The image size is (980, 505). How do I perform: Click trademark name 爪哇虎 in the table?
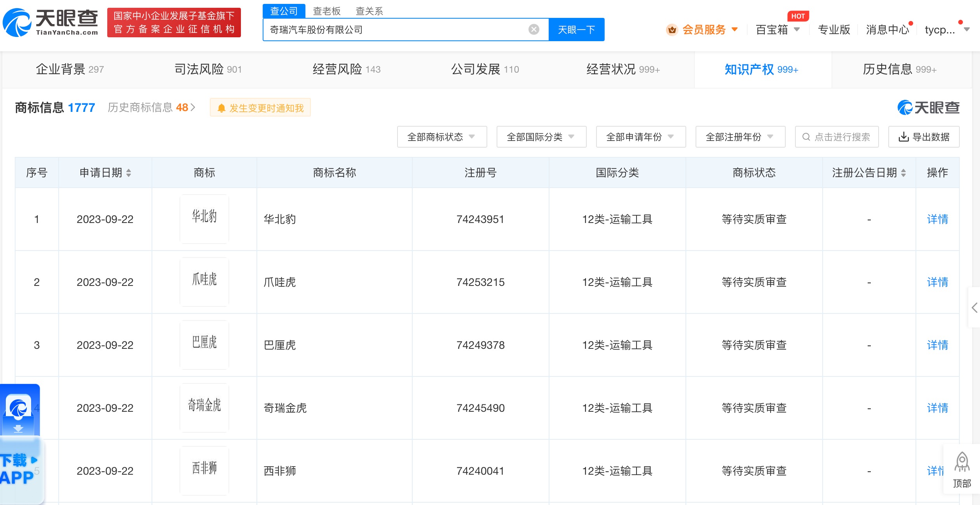(280, 282)
